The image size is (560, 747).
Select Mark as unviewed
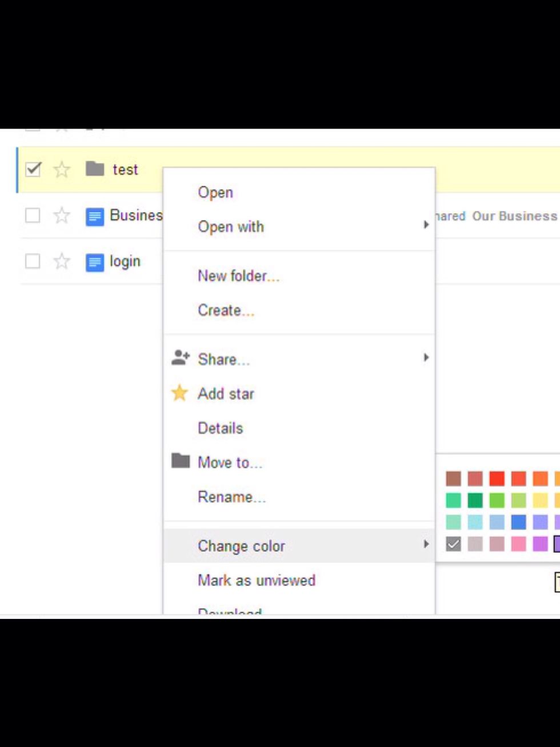[257, 580]
